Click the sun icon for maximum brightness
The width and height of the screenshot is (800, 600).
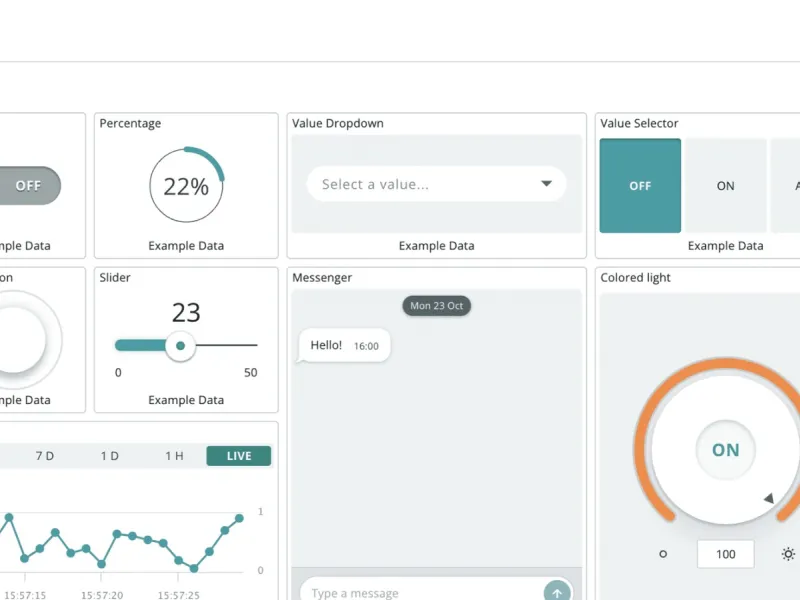point(788,554)
